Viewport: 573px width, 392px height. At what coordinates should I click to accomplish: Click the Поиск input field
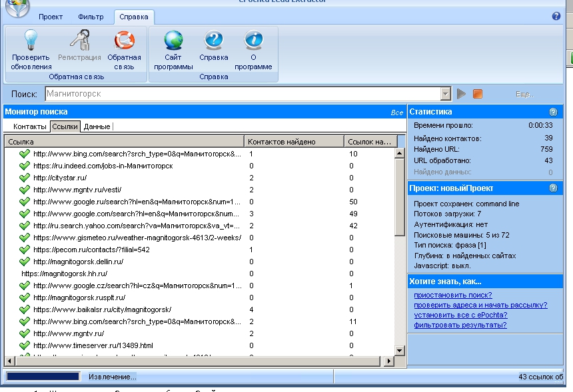[243, 94]
